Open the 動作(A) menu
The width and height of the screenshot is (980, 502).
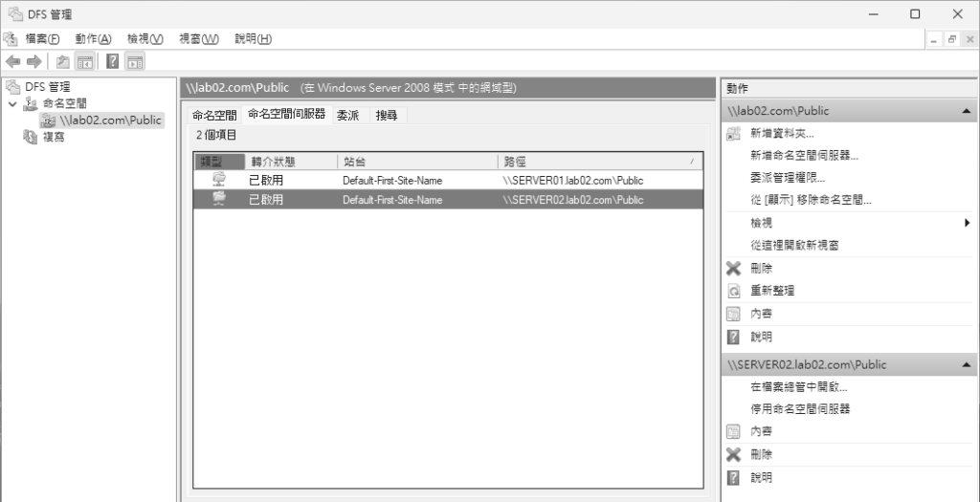pyautogui.click(x=94, y=38)
